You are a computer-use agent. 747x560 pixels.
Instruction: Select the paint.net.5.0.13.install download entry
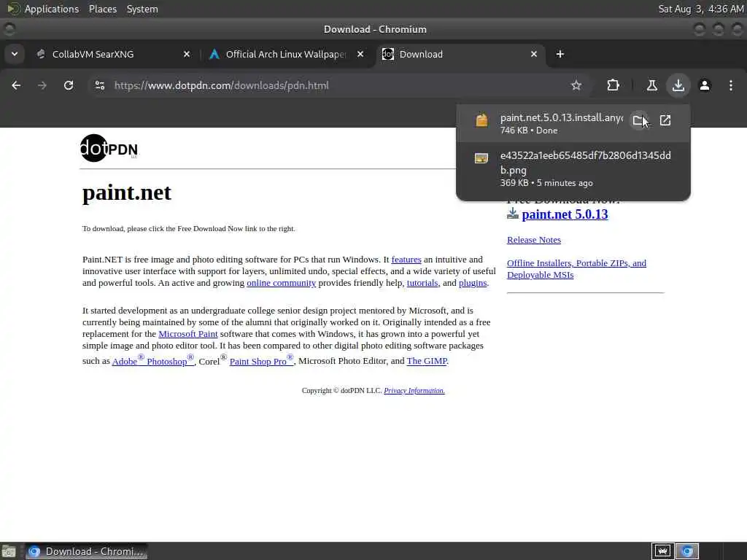pyautogui.click(x=573, y=123)
